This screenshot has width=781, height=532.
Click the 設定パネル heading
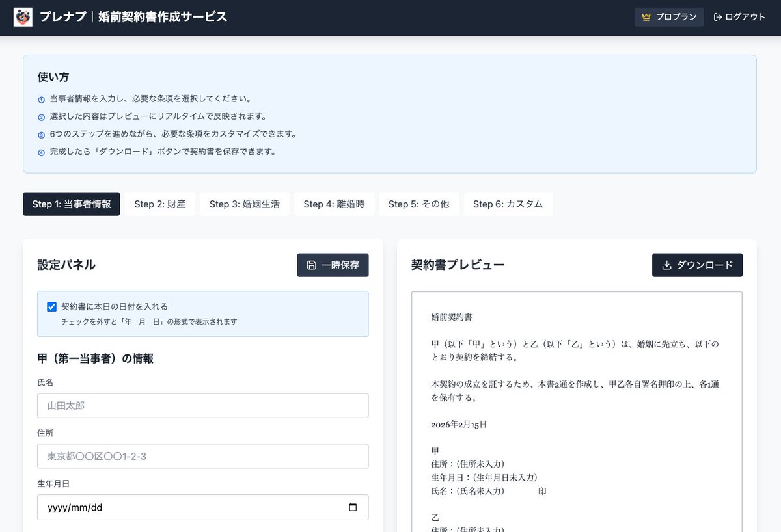click(66, 265)
